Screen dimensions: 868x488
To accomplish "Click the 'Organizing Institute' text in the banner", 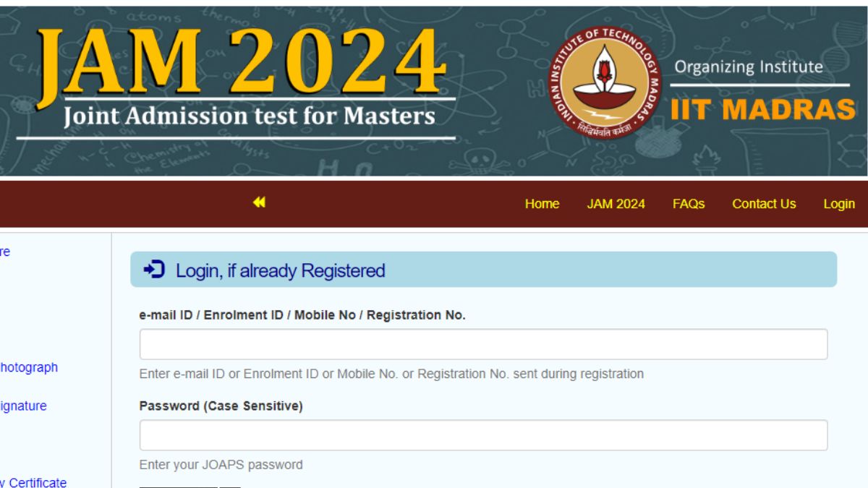I will click(749, 67).
